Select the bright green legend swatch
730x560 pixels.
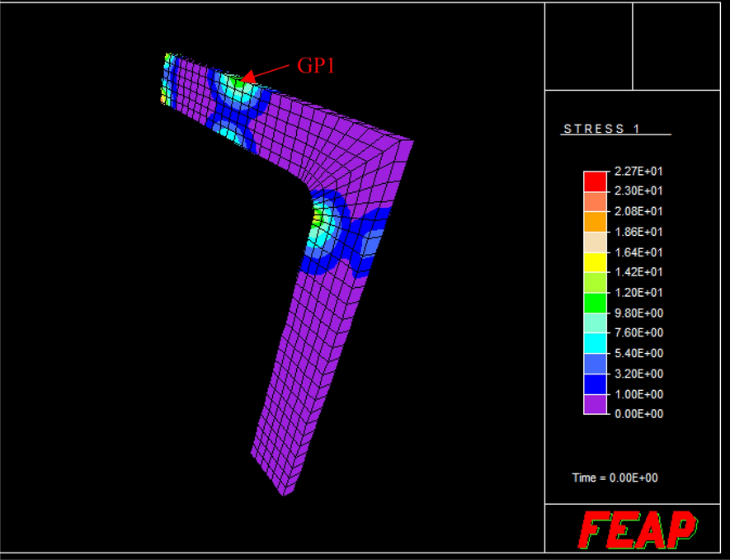point(595,303)
